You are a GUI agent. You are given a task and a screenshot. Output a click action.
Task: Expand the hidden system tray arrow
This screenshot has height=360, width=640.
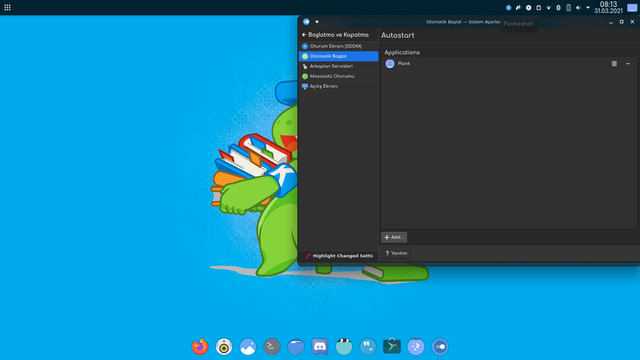pyautogui.click(x=588, y=7)
